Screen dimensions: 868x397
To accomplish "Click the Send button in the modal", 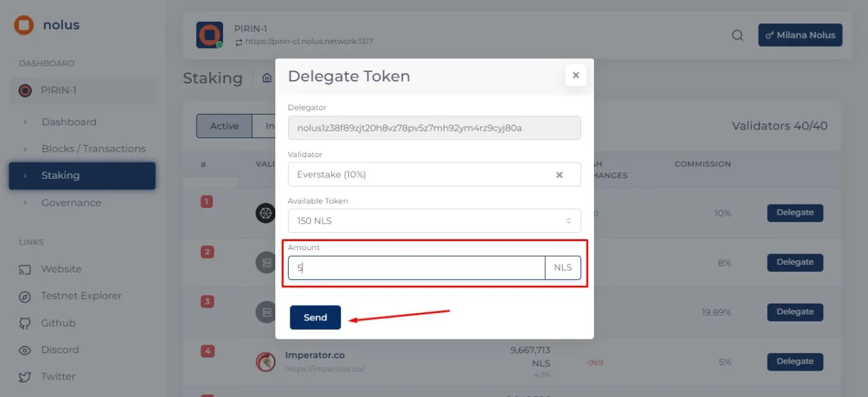I will click(315, 317).
